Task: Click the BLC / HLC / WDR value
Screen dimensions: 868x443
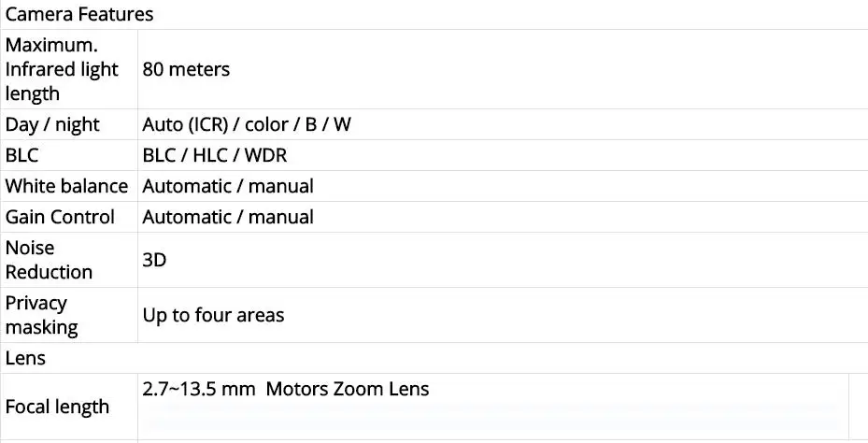Action: [x=215, y=155]
